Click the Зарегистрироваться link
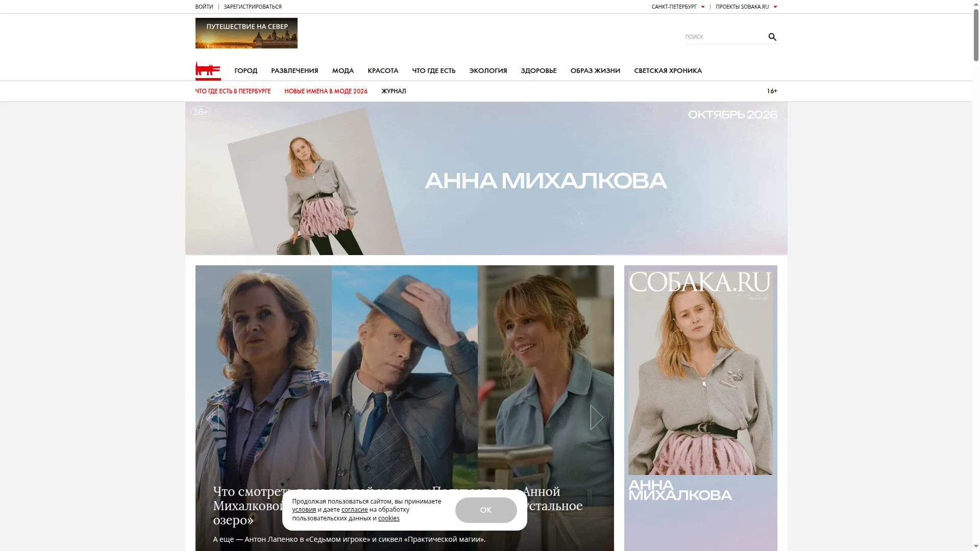This screenshot has width=980, height=551. pyautogui.click(x=253, y=7)
